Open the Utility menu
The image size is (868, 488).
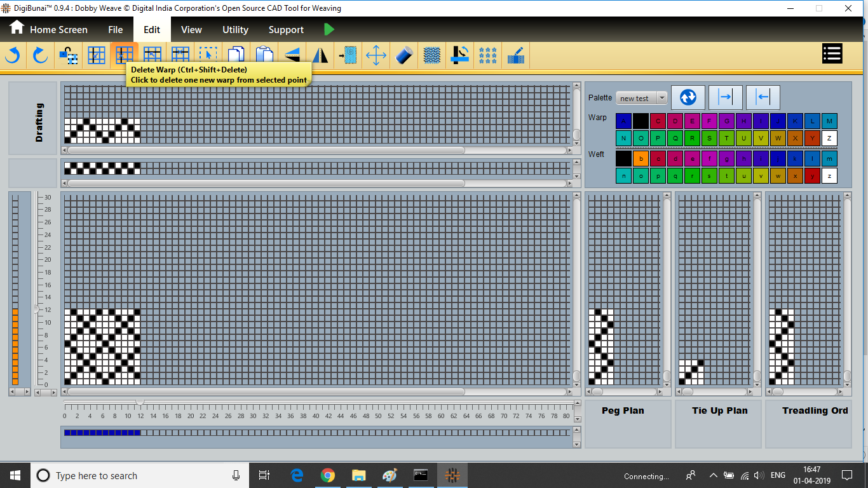[235, 30]
